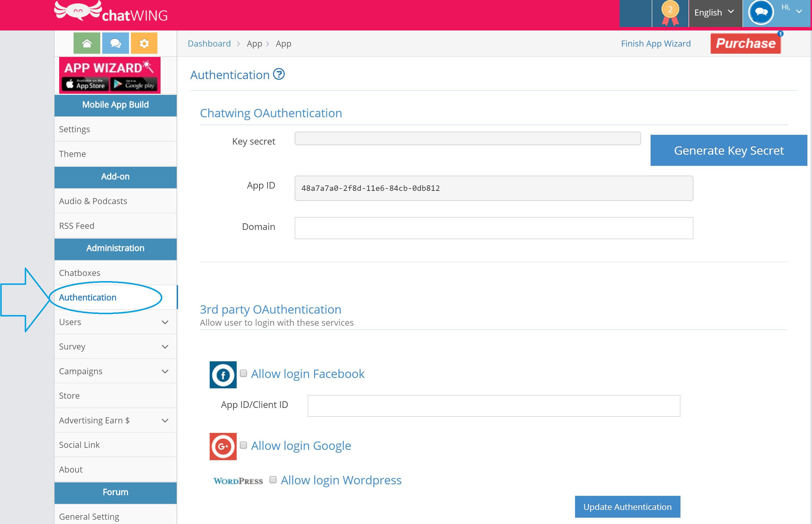Enable Allow login Google checkbox

(243, 445)
